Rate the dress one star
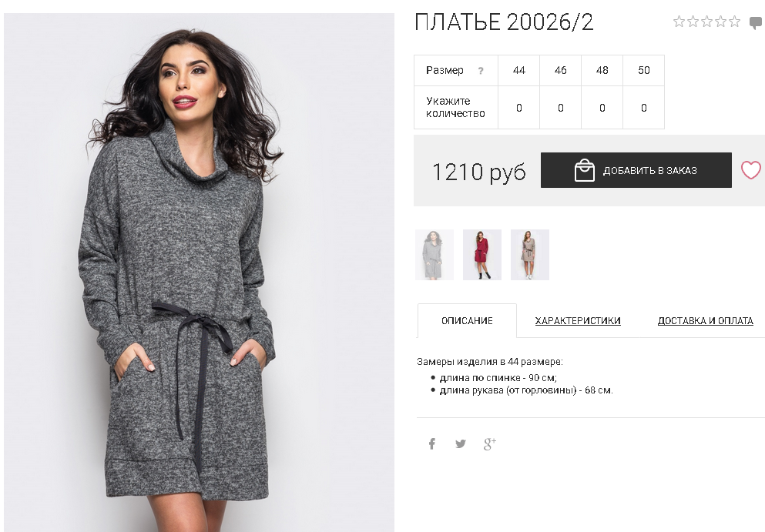The height and width of the screenshot is (532, 765). pos(679,22)
